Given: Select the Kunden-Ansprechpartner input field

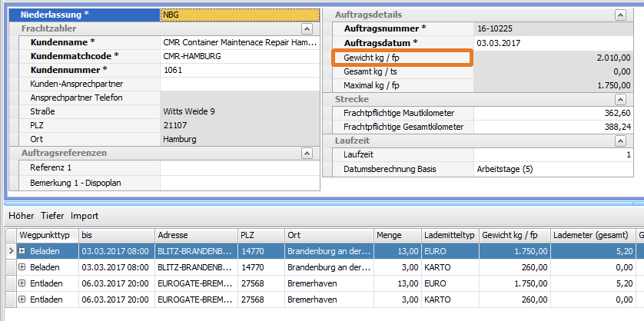Looking at the screenshot, I should tap(239, 84).
